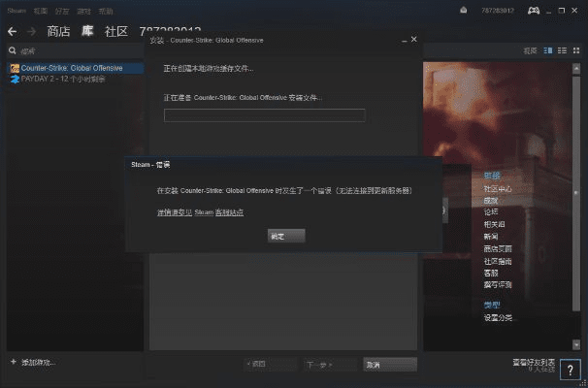Select PAYDAY 2 in library list
The width and height of the screenshot is (588, 388).
(76, 80)
